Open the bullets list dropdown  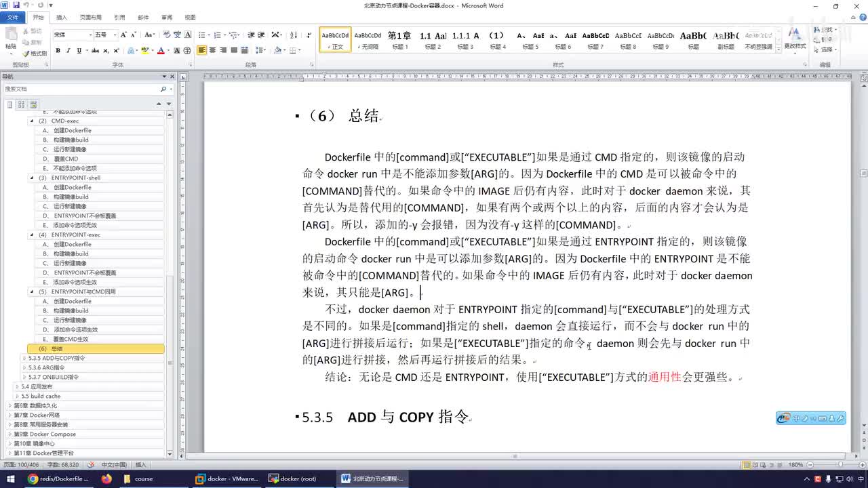click(x=210, y=35)
